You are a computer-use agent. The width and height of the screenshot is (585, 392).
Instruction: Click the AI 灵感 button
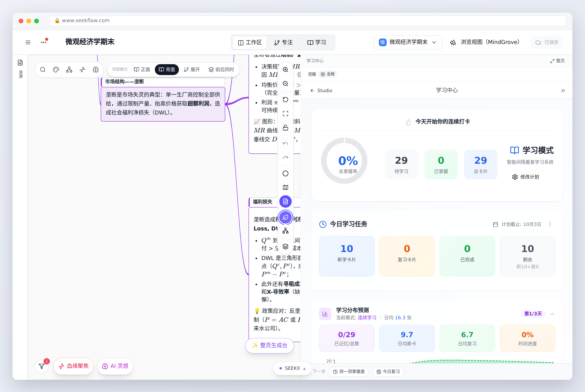coord(115,366)
